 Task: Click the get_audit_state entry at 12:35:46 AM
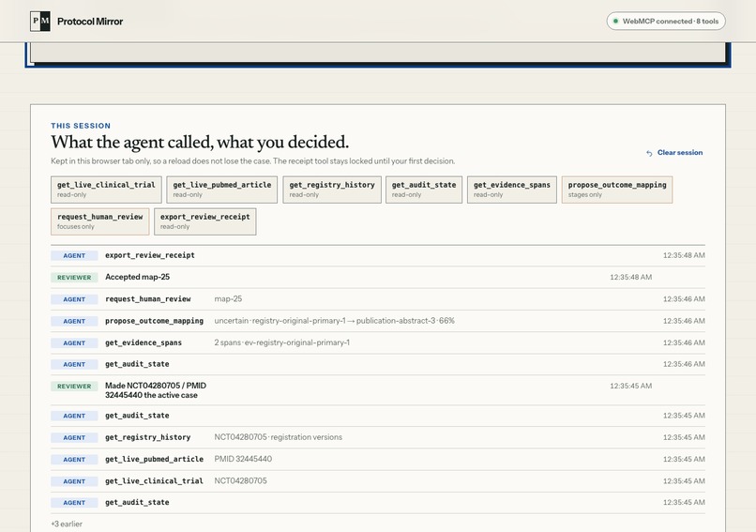(377, 364)
